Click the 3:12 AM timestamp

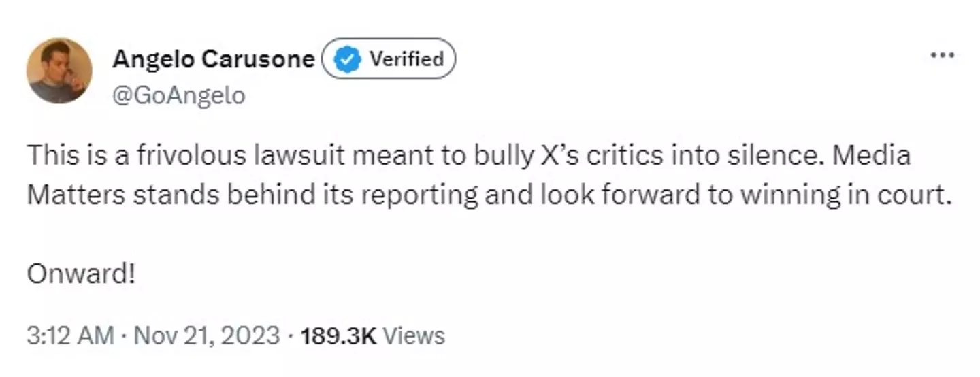(x=70, y=335)
